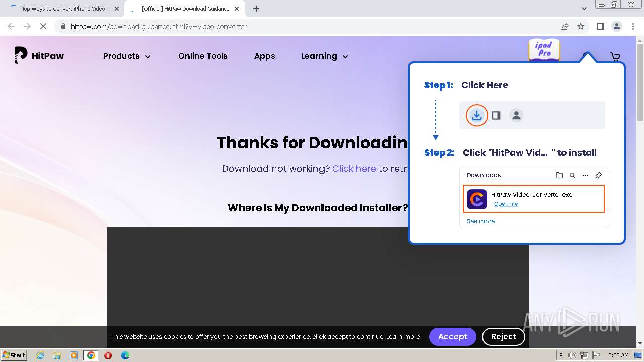Click the folder icon in the Downloads panel
Viewport: 644px width, 362px height.
[559, 175]
